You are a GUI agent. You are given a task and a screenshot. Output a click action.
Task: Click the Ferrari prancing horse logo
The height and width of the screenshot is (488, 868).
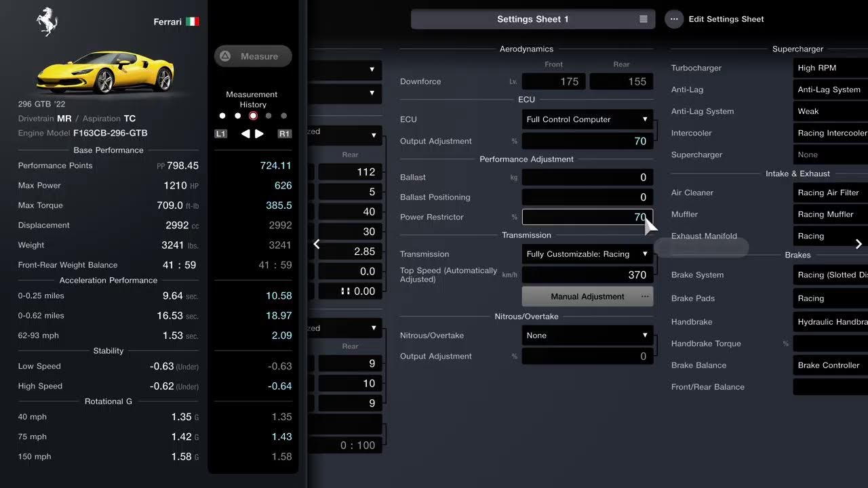47,22
